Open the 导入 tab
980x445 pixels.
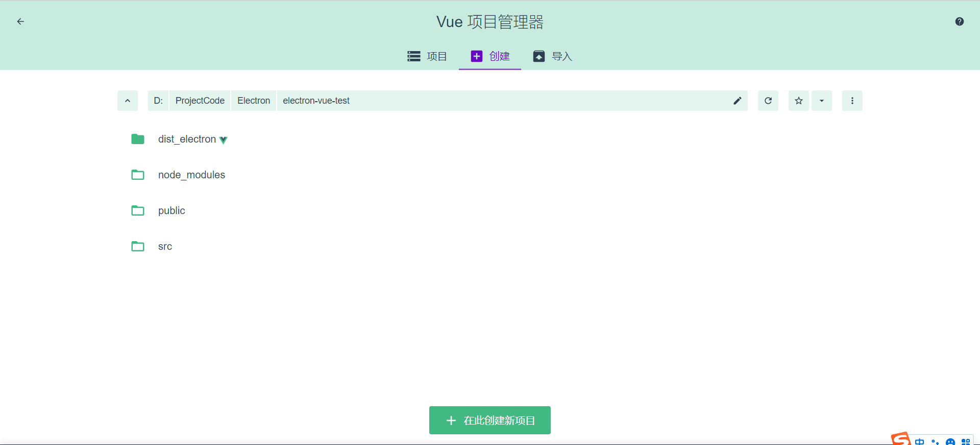click(x=553, y=56)
